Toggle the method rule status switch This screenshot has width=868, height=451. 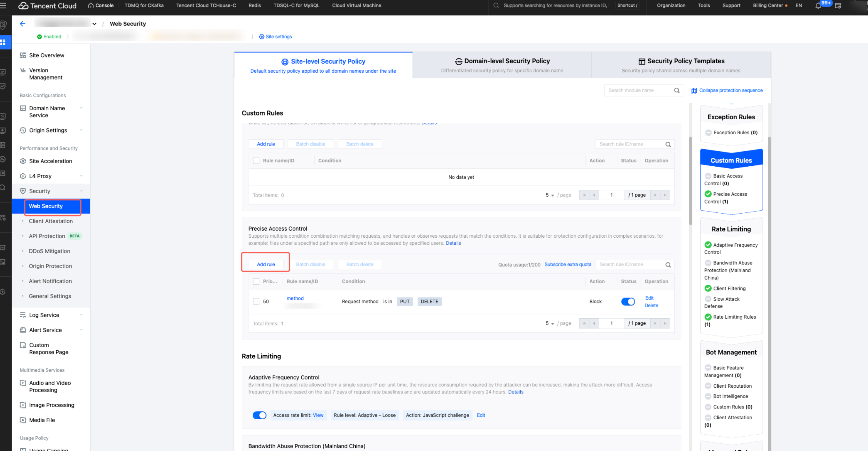[x=628, y=301]
